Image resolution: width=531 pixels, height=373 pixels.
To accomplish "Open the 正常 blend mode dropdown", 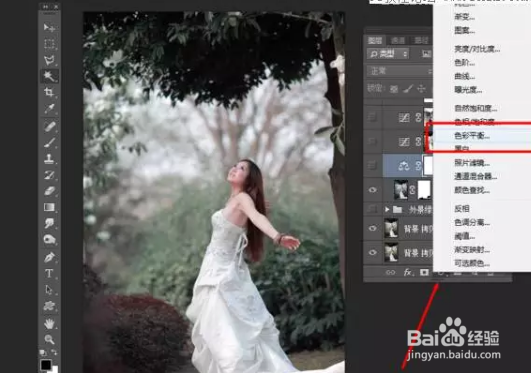I will (399, 71).
